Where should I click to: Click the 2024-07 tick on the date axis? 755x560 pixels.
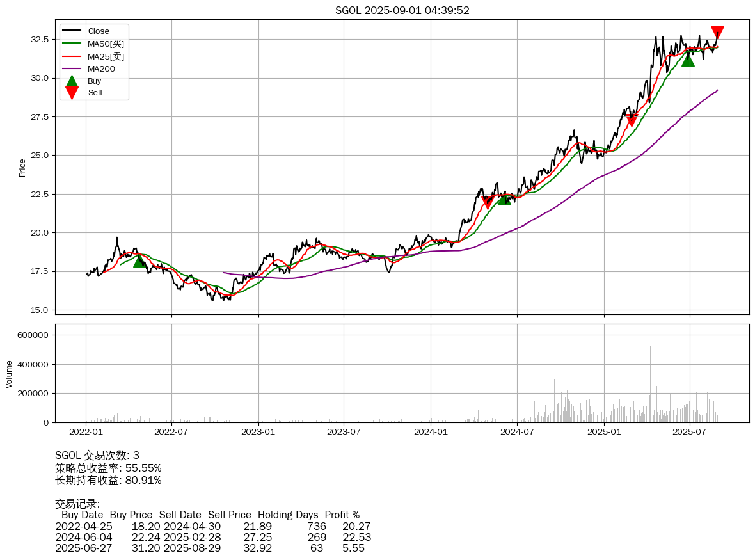pyautogui.click(x=517, y=432)
